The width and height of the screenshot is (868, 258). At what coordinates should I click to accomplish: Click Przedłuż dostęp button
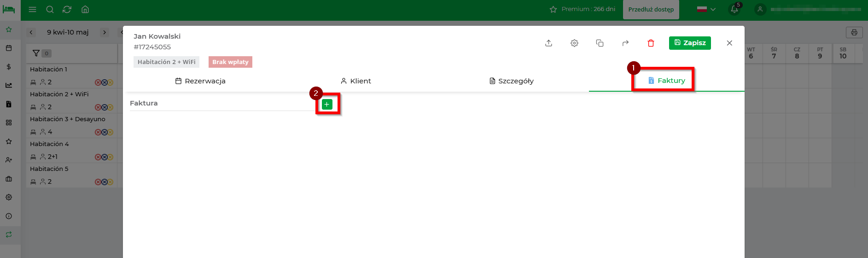(651, 9)
